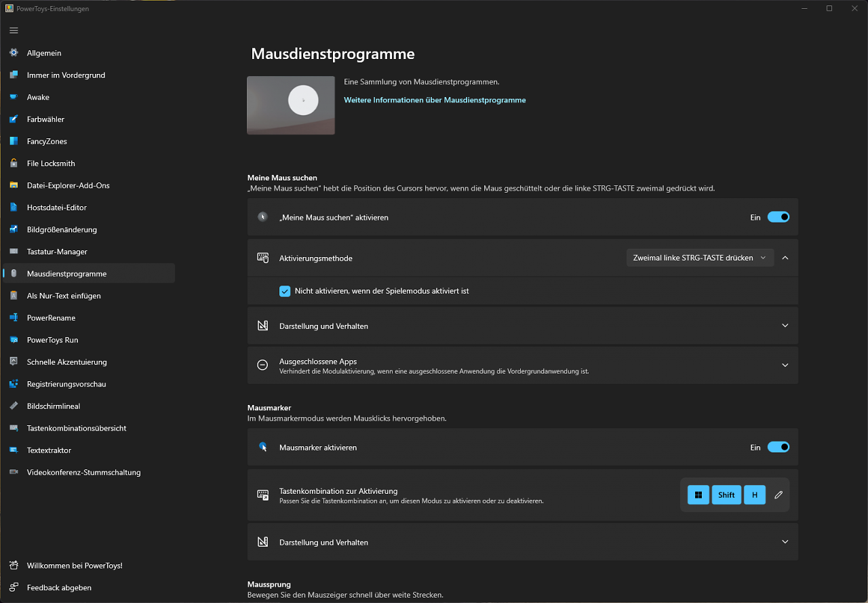This screenshot has height=603, width=868.
Task: Click the PowerRename icon
Action: (14, 318)
